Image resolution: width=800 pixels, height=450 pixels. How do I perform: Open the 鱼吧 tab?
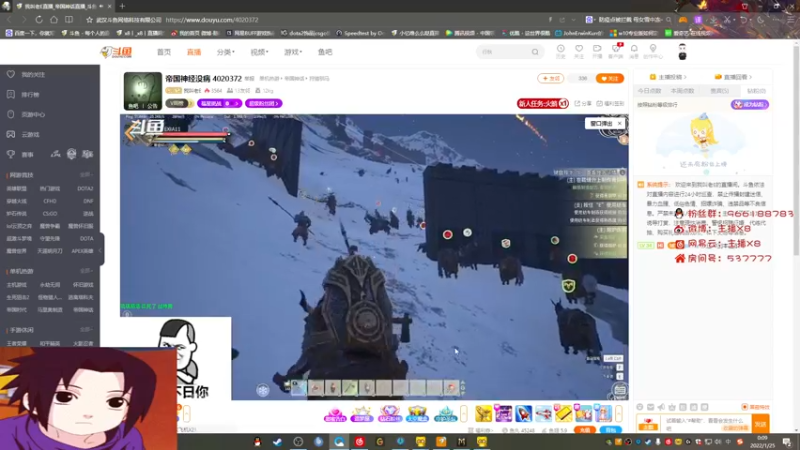click(x=325, y=52)
